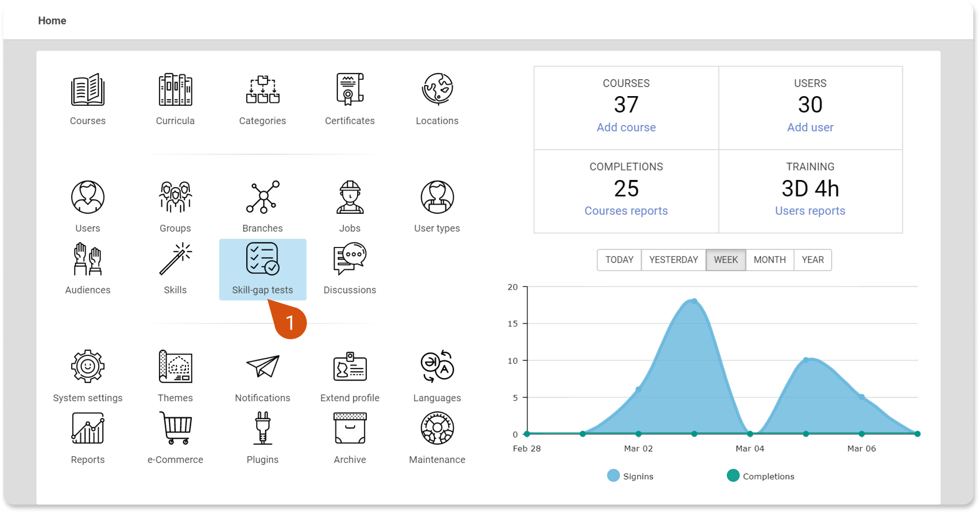Click the Home breadcrumb title
The image size is (980, 513).
(52, 21)
